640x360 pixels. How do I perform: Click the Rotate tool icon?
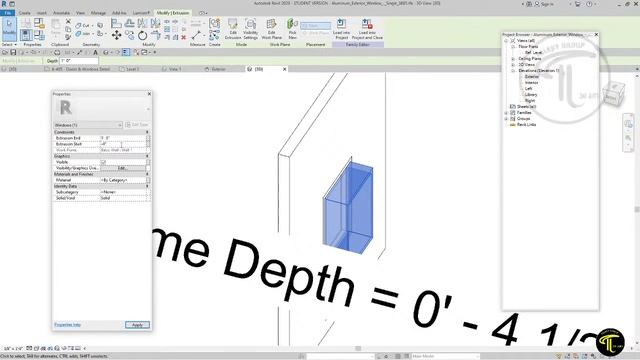tap(142, 36)
